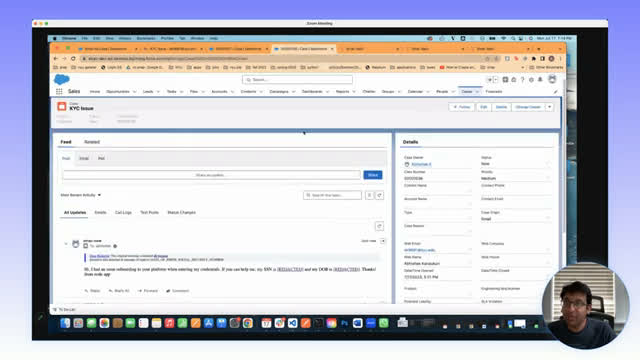Collapse the email post chevron

point(66,244)
